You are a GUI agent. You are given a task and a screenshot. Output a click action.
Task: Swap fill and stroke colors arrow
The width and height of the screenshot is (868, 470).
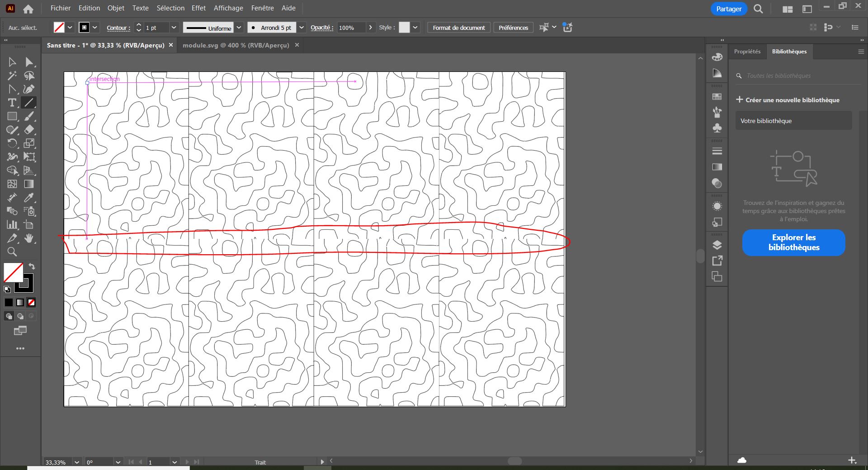[x=32, y=266]
